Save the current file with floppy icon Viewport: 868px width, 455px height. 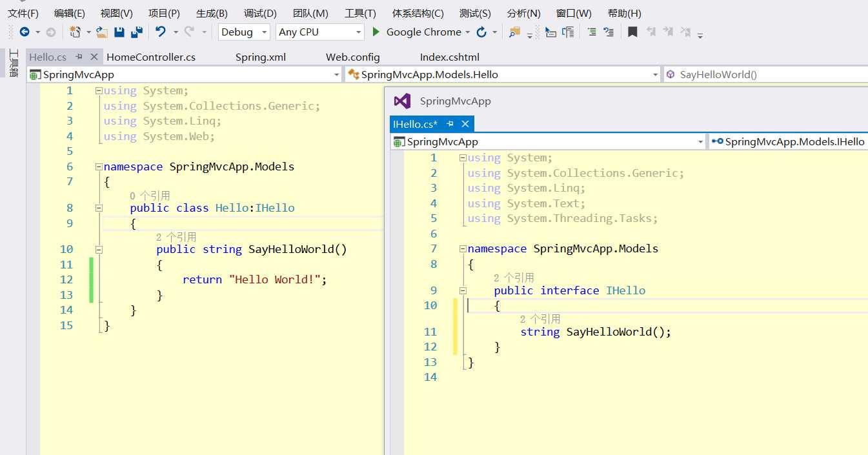119,32
